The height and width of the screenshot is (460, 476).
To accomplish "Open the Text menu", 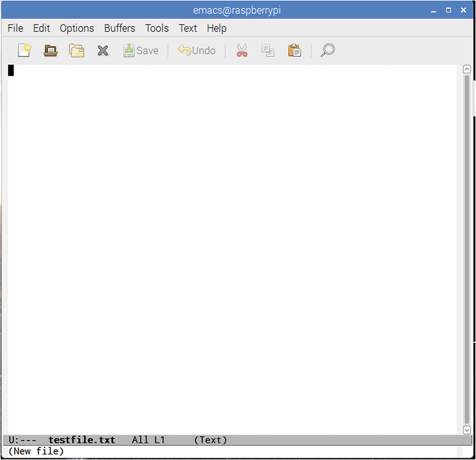I will click(x=187, y=28).
